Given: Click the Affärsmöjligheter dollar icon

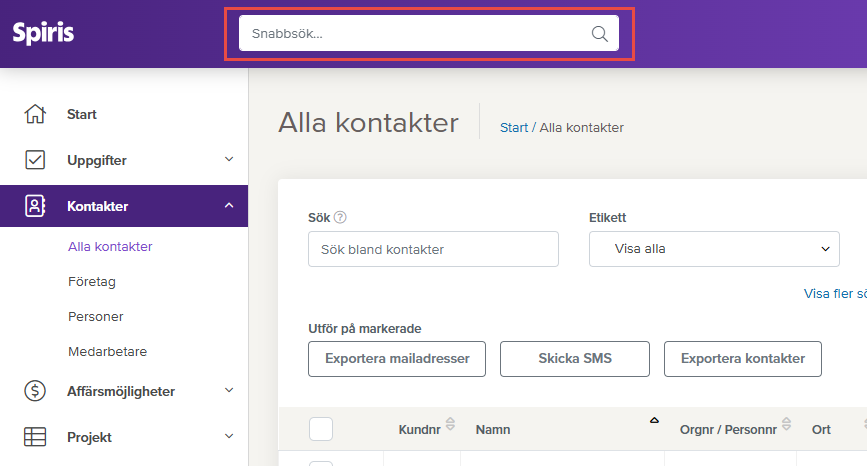Looking at the screenshot, I should click(x=35, y=391).
